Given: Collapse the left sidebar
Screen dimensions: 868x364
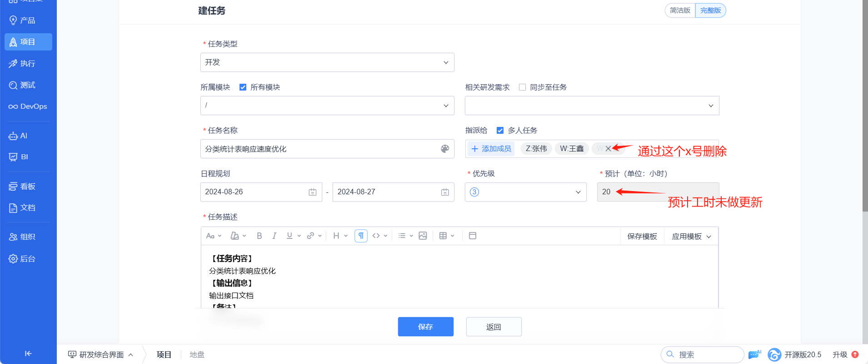Looking at the screenshot, I should click(28, 354).
